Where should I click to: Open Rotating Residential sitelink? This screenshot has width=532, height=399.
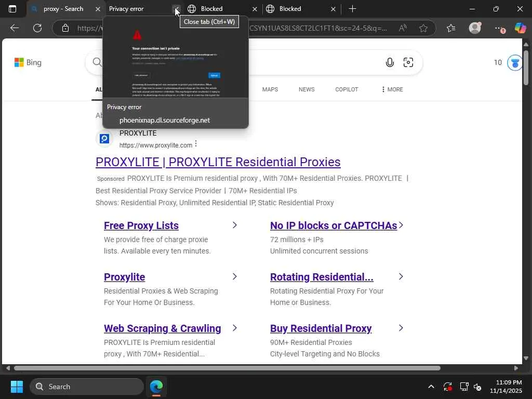coord(322,277)
